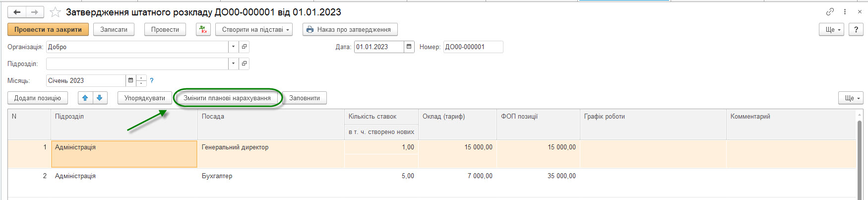The height and width of the screenshot is (200, 868).
Task: Add document to favorites with star
Action: [56, 12]
